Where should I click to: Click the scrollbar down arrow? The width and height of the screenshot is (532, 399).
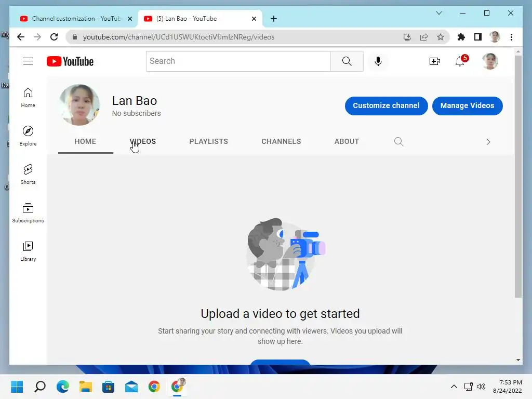[x=518, y=360]
